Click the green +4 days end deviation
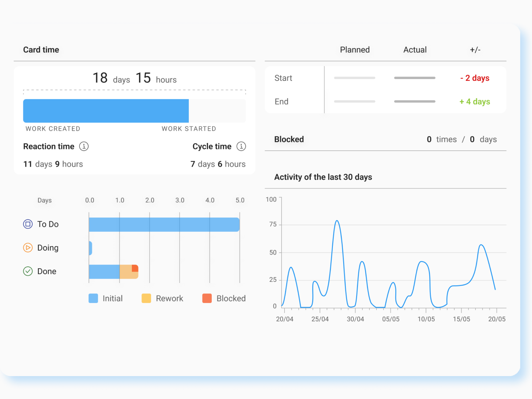Image resolution: width=532 pixels, height=399 pixels. pos(475,102)
